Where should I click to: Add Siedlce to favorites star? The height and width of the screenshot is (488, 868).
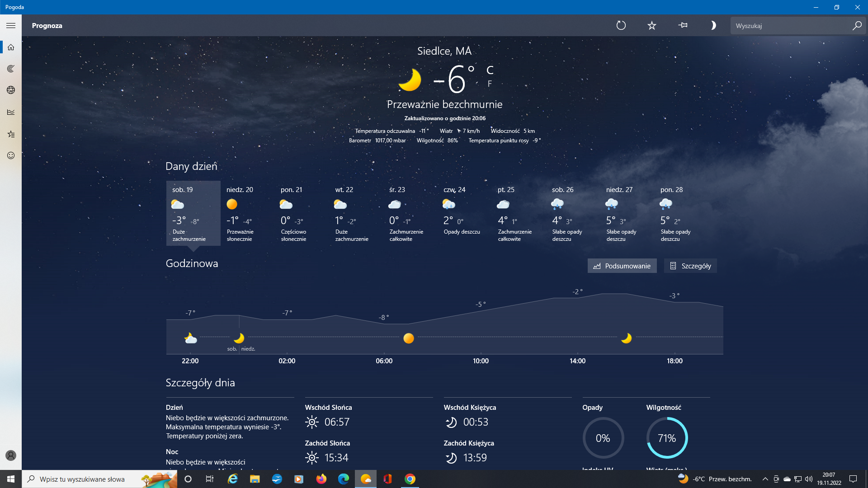pos(651,26)
